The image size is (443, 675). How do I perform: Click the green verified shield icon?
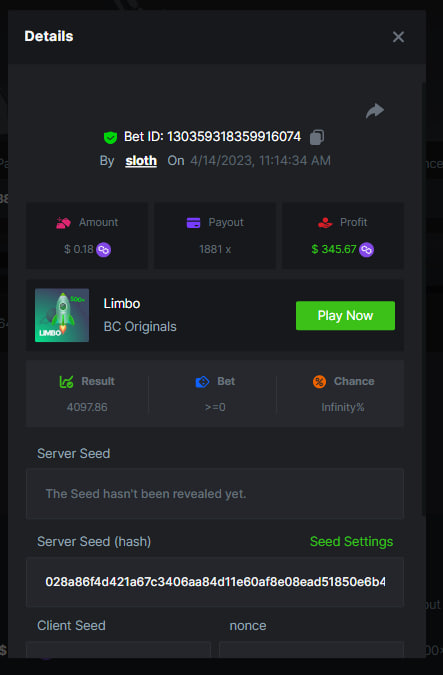(111, 137)
